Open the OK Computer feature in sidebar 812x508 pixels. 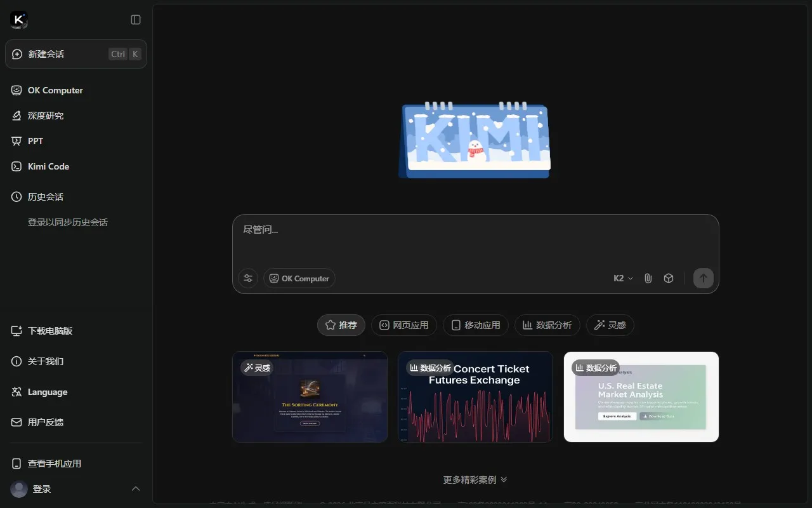click(55, 90)
